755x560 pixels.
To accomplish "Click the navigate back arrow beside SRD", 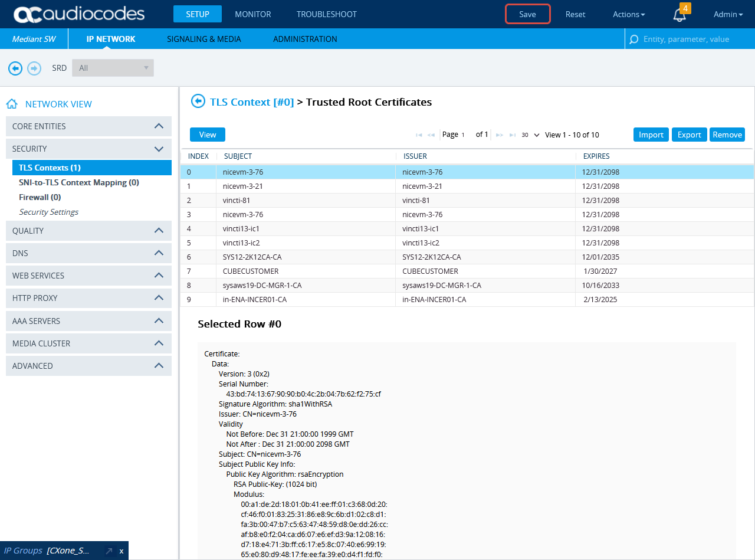I will click(x=15, y=68).
